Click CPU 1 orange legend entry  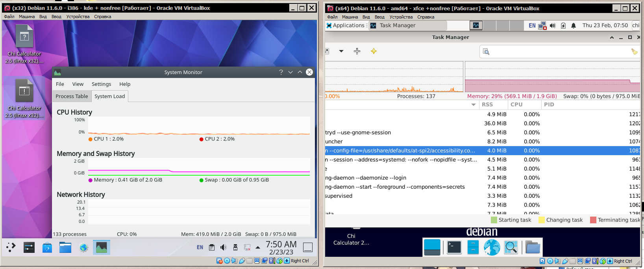[x=106, y=139]
